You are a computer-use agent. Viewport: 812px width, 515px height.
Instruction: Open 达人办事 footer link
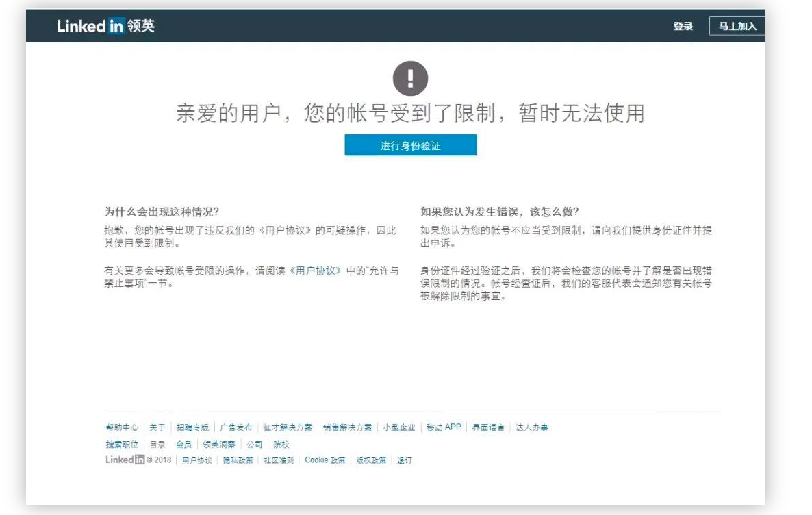pyautogui.click(x=532, y=427)
